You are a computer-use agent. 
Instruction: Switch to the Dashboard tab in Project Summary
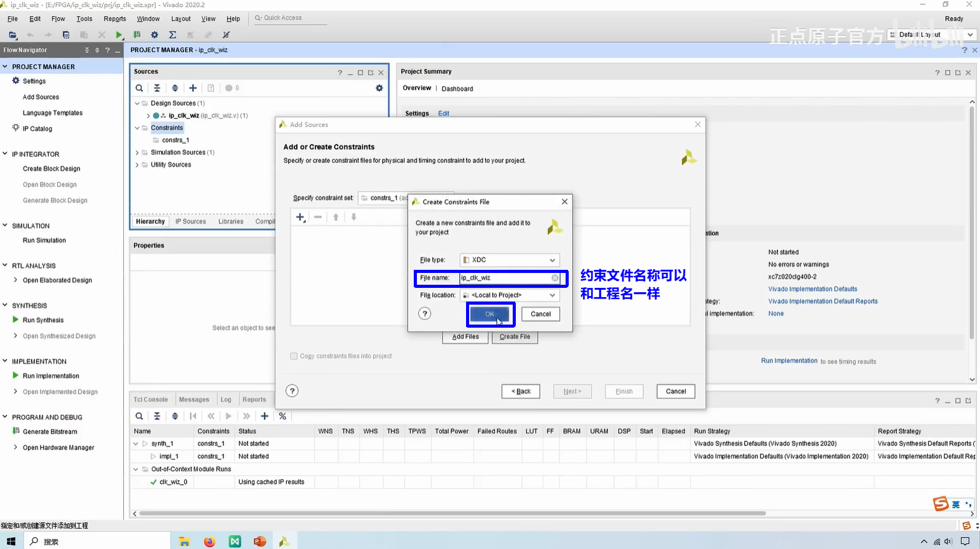(x=457, y=89)
